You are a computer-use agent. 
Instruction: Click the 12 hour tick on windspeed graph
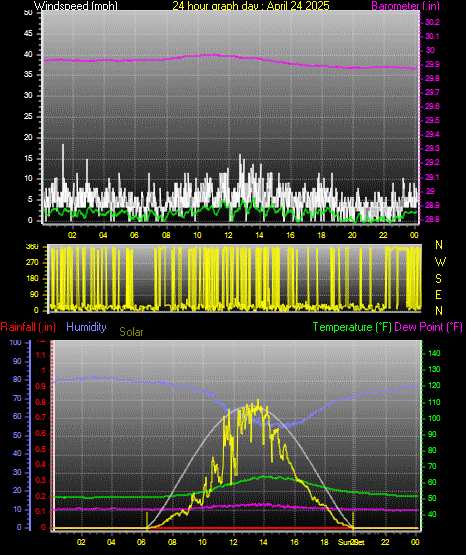coord(229,235)
